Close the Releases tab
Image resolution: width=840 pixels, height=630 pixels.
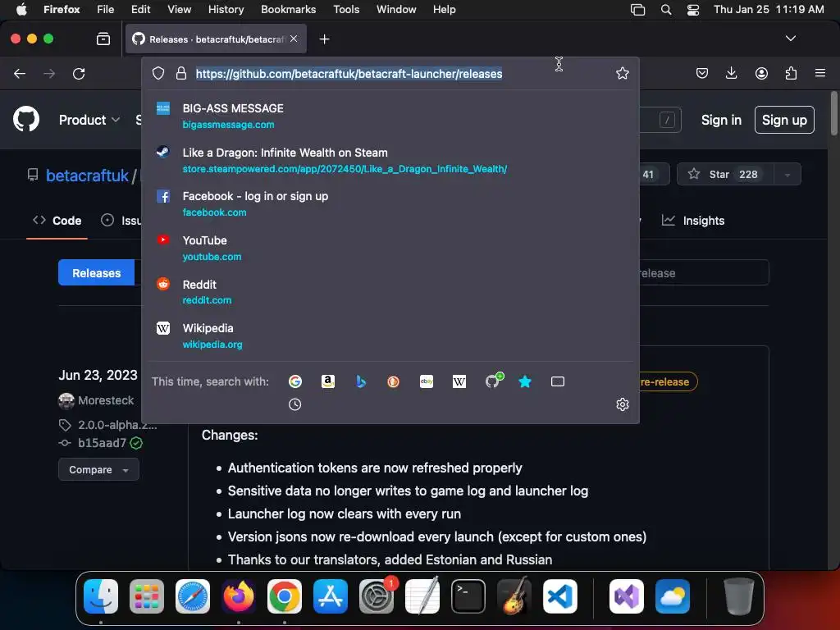[x=294, y=39]
